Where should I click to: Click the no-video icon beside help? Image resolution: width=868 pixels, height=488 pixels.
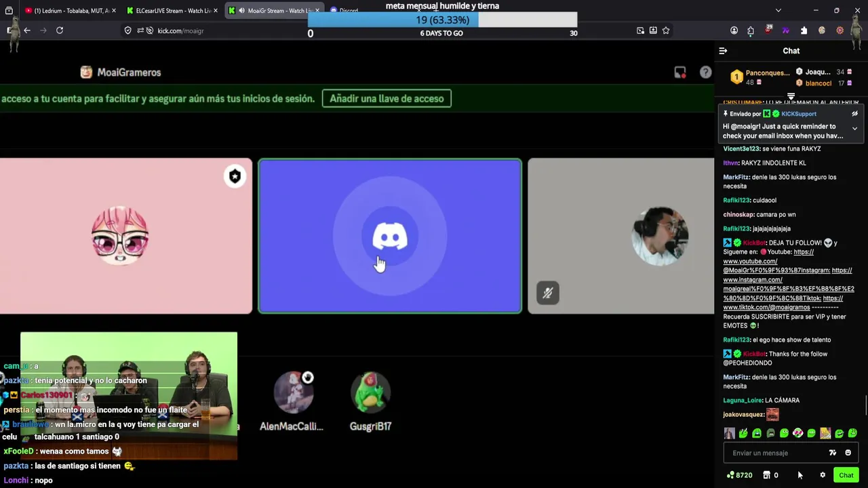tap(680, 73)
